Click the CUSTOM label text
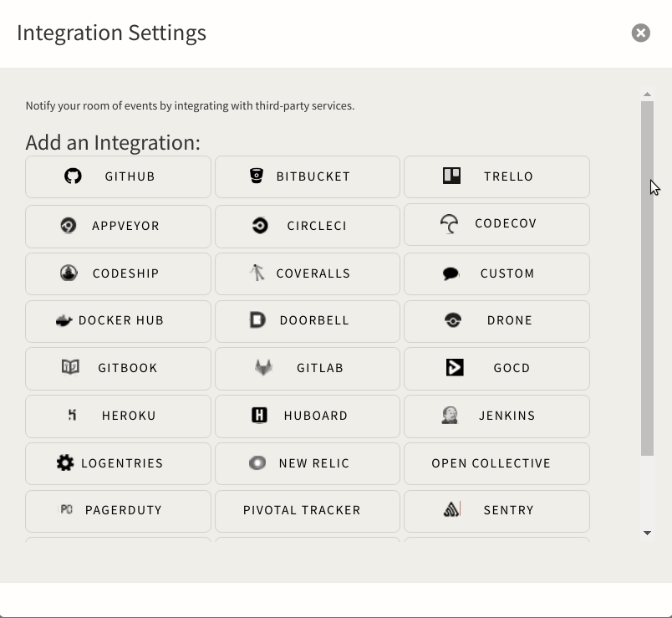 tap(507, 273)
